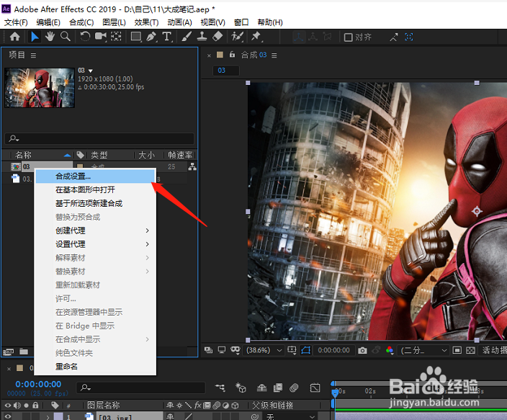
Task: Select the Brush tool
Action: click(x=187, y=37)
